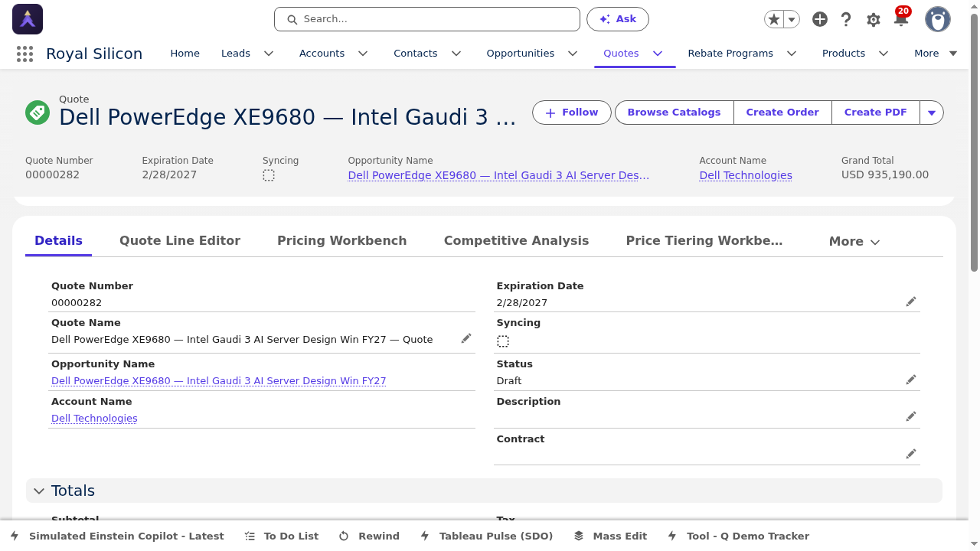Toggle the Syncing checkbox in Details section
Screen dimensions: 980x551
tap(503, 341)
